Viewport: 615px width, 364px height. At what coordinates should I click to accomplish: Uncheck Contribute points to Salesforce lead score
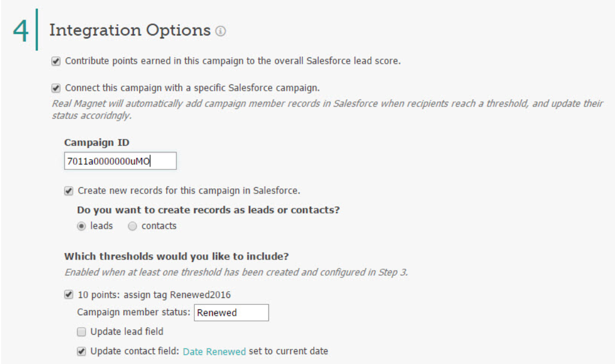tap(56, 61)
